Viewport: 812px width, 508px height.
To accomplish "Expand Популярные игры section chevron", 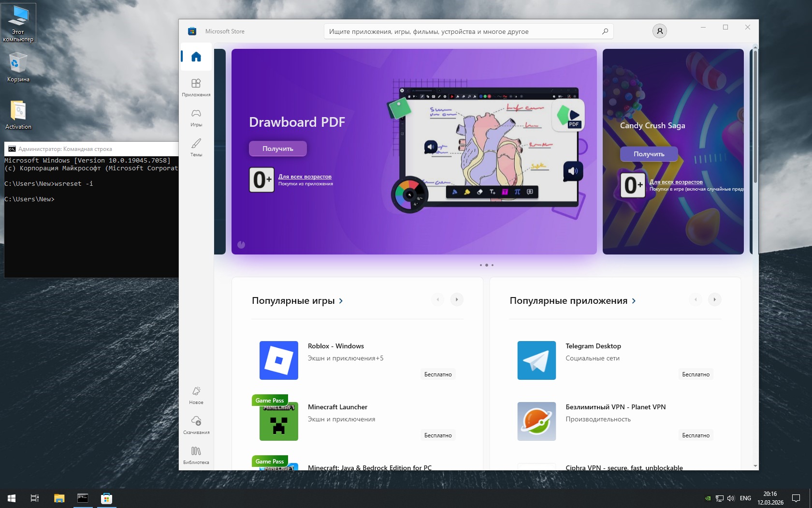I will 341,301.
